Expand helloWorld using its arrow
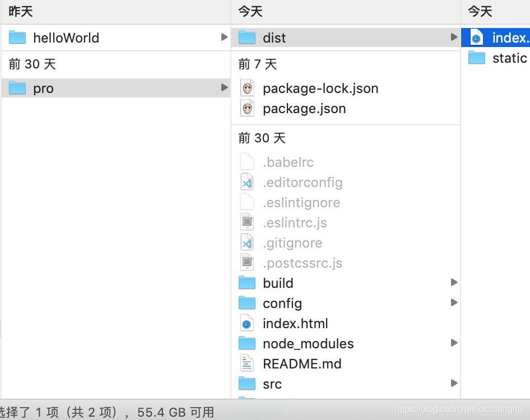Image resolution: width=530 pixels, height=420 pixels. (224, 37)
